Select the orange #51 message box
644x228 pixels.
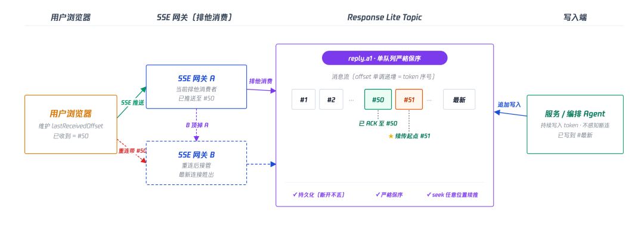click(x=409, y=100)
